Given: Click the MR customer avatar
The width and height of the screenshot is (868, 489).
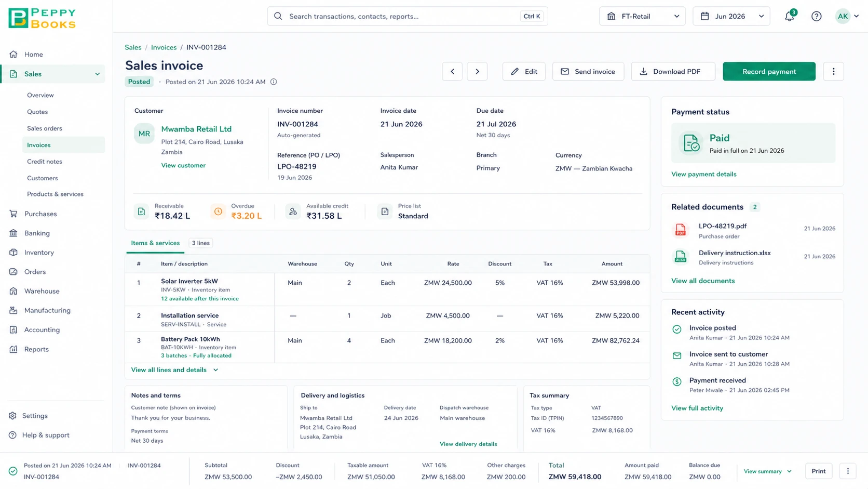Looking at the screenshot, I should (144, 134).
